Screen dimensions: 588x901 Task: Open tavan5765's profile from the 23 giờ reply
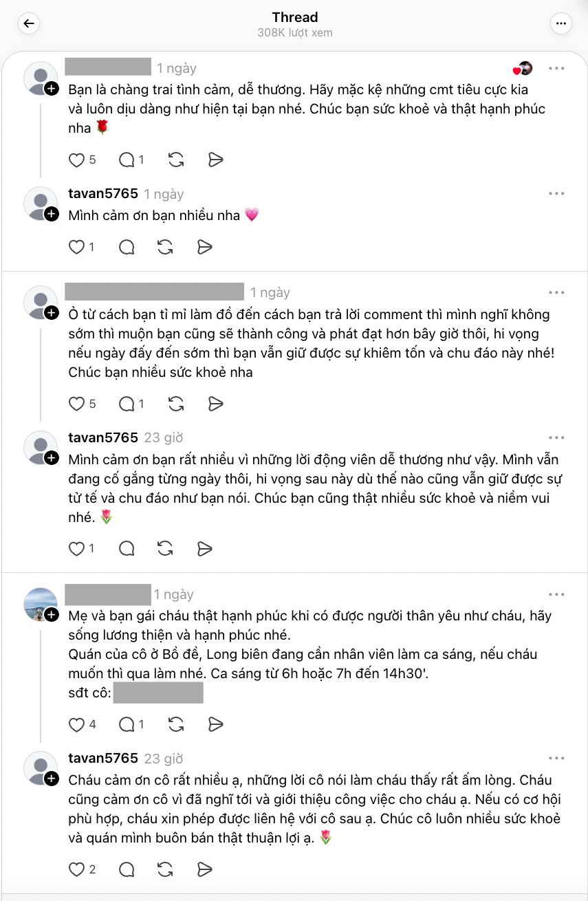tap(103, 437)
